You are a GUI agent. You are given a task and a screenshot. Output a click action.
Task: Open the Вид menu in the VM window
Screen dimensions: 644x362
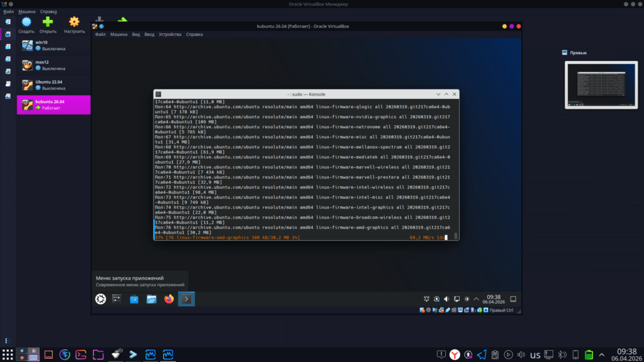136,34
